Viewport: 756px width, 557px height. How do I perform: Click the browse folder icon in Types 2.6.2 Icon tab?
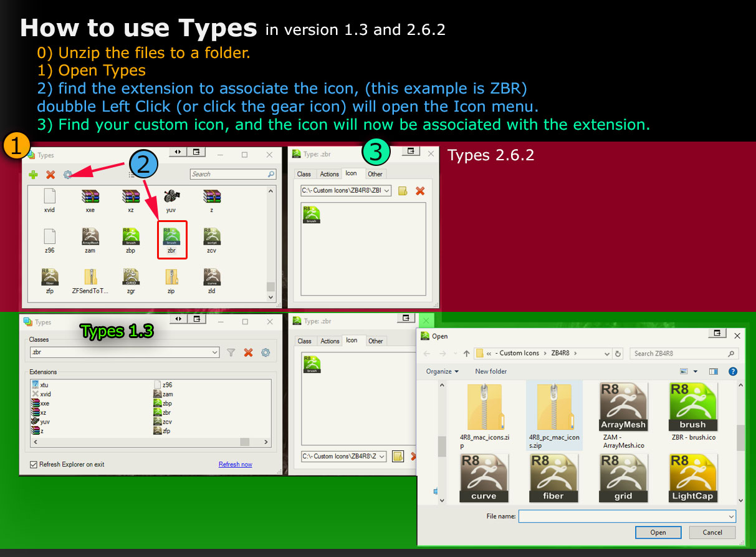[403, 190]
